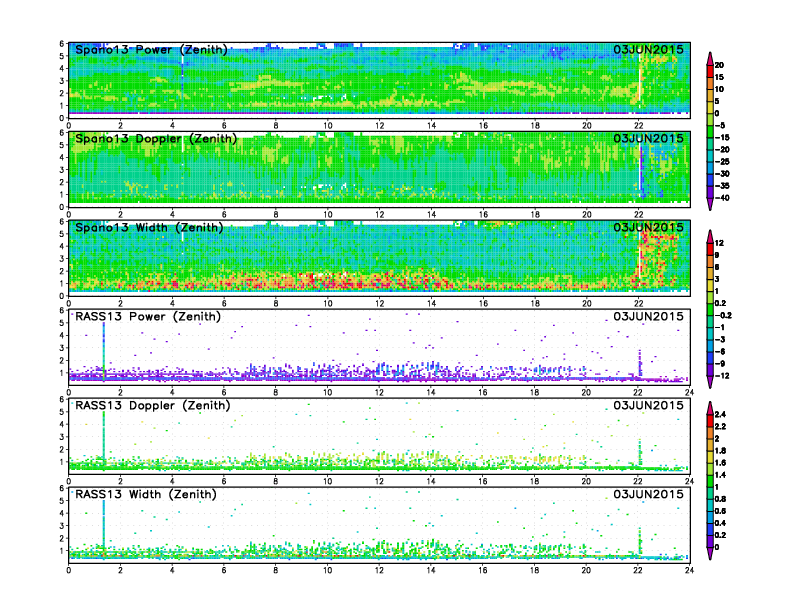Click the 1.8 label on the bottom colorbar
Screen dimensions: 792x612
[x=720, y=451]
